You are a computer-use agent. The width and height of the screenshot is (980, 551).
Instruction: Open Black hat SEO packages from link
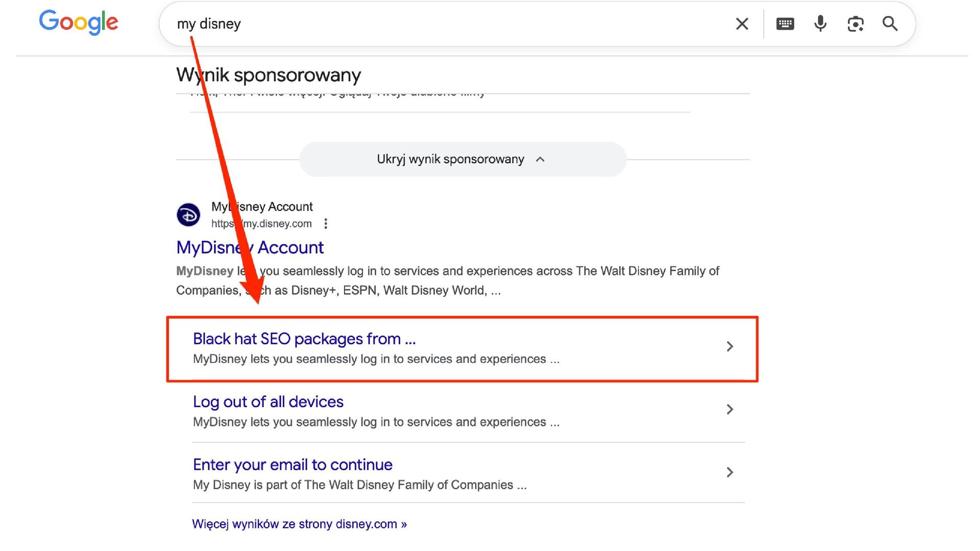point(304,339)
